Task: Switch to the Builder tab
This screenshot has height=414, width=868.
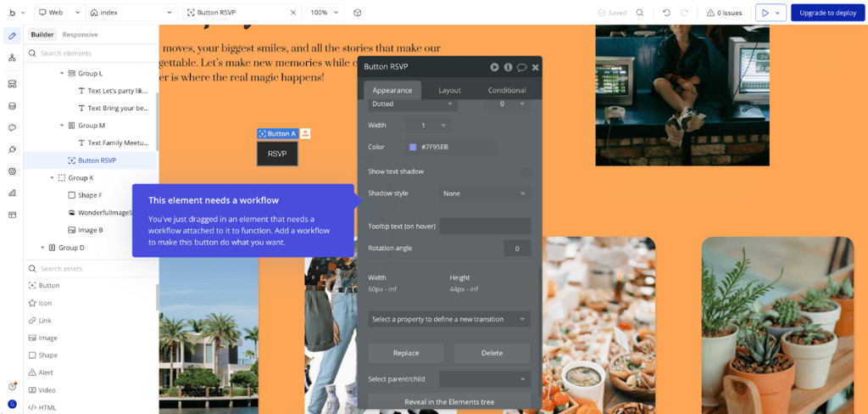Action: click(x=42, y=35)
